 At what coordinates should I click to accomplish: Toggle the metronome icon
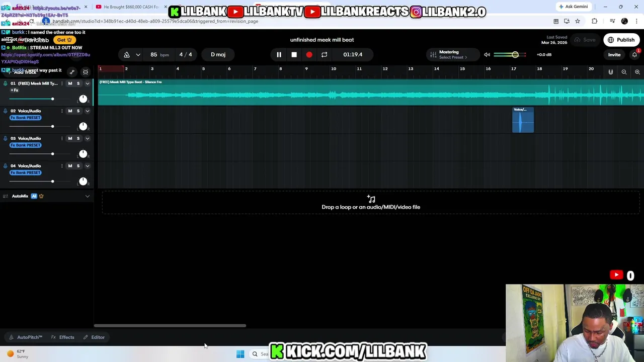127,54
